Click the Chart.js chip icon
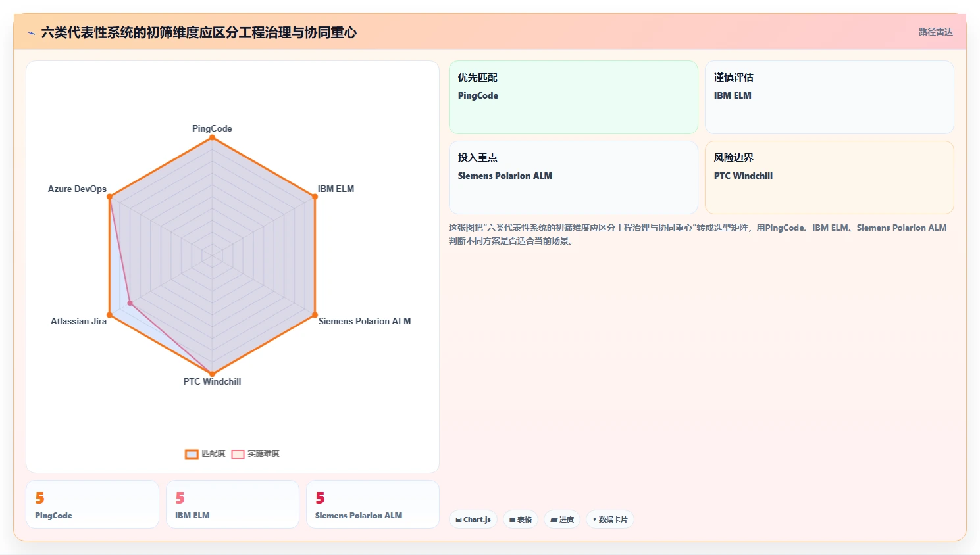980x555 pixels. tap(459, 519)
